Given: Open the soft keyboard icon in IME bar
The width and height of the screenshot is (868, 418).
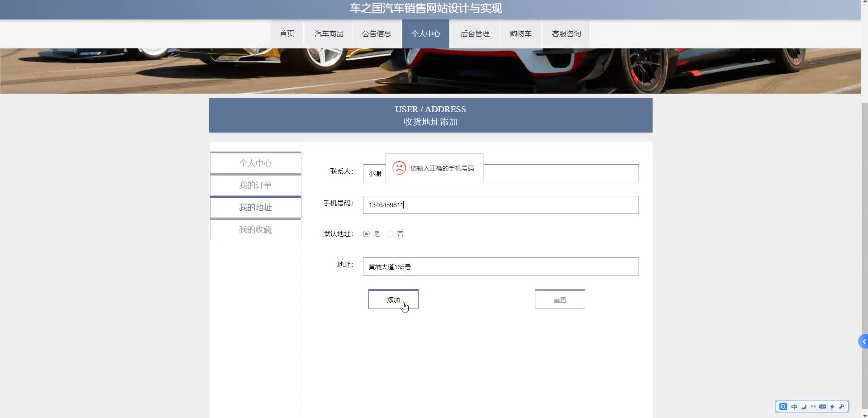Looking at the screenshot, I should [x=823, y=406].
